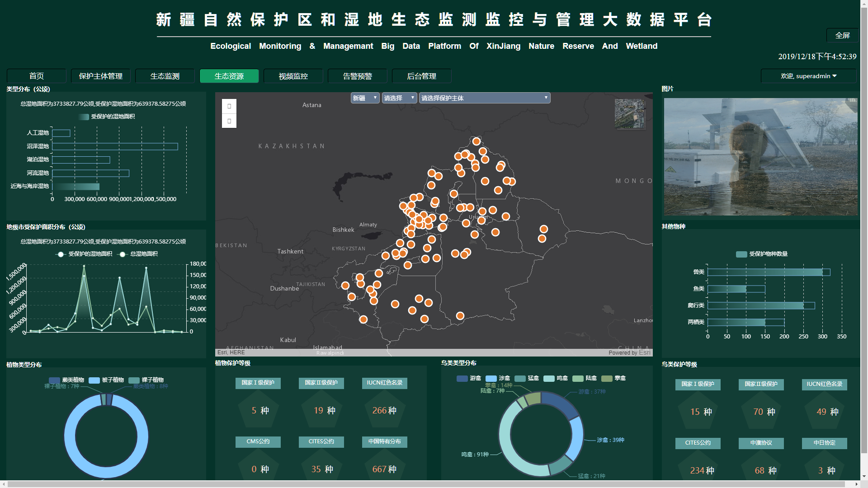
Task: Switch to the 告警预警 tab
Action: point(358,76)
